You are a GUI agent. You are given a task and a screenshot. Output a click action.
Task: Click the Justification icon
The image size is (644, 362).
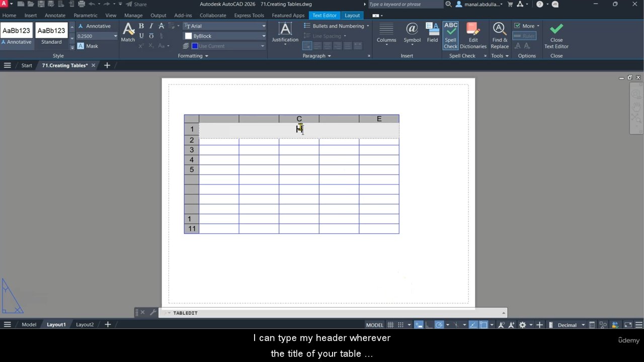285,33
